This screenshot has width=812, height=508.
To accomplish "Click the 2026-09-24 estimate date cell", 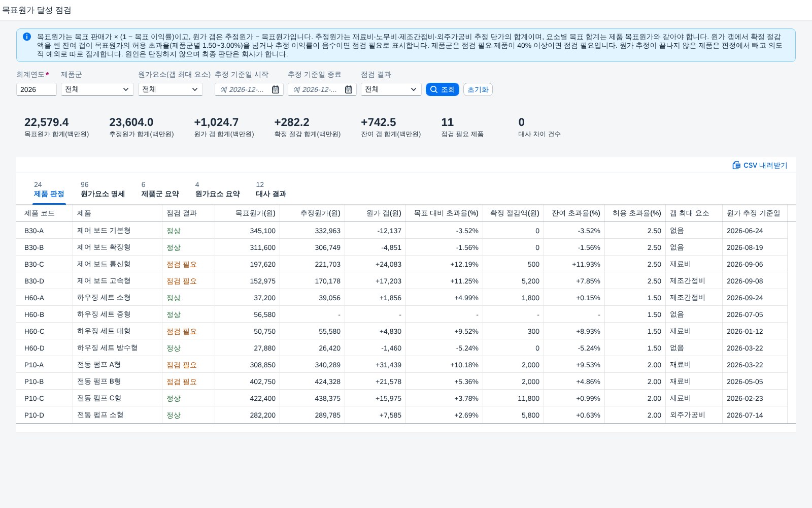I will tap(755, 298).
